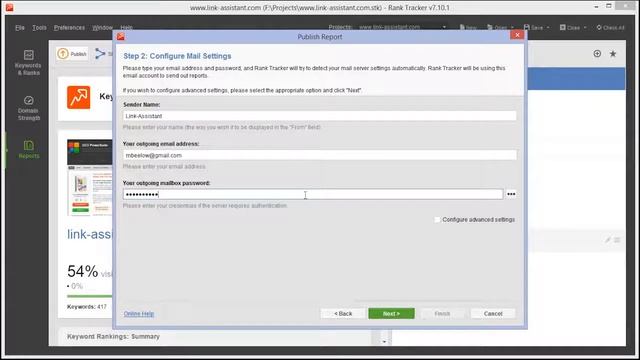Image resolution: width=640 pixels, height=360 pixels.
Task: Click the three-dots button next to password
Action: point(511,194)
